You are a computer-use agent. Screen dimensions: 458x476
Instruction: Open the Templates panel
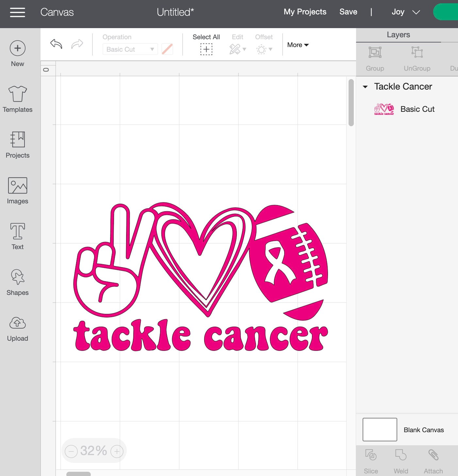click(17, 98)
